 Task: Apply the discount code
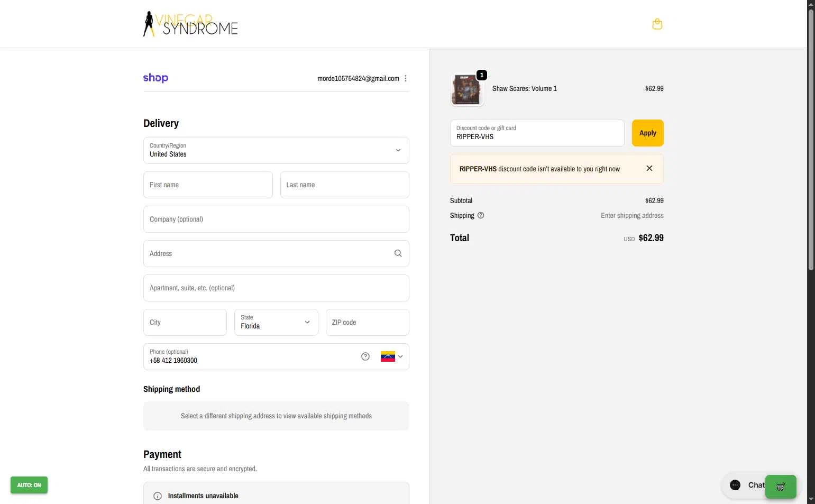coord(648,133)
